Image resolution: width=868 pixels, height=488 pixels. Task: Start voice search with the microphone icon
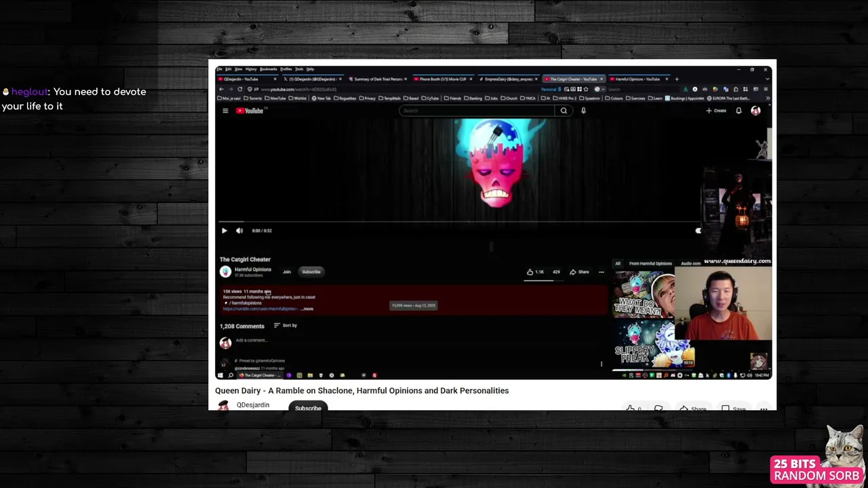tap(583, 110)
